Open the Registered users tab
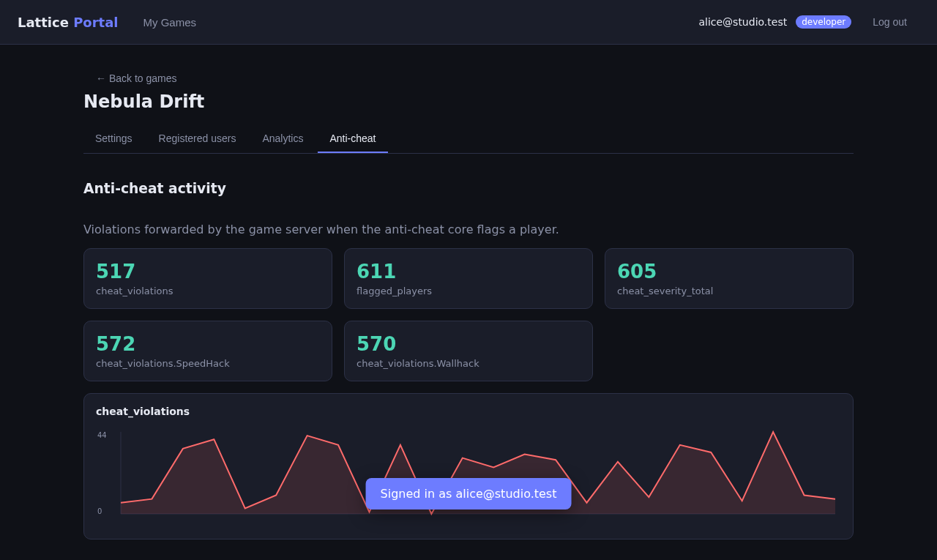Image resolution: width=937 pixels, height=560 pixels. [197, 138]
